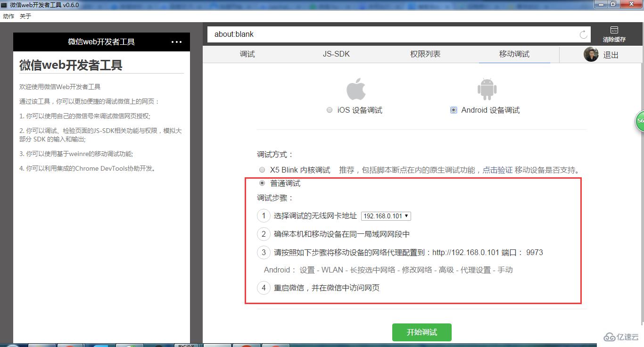The height and width of the screenshot is (347, 644).
Task: Click the line mentioning Chrome DevTools
Action: [x=88, y=168]
